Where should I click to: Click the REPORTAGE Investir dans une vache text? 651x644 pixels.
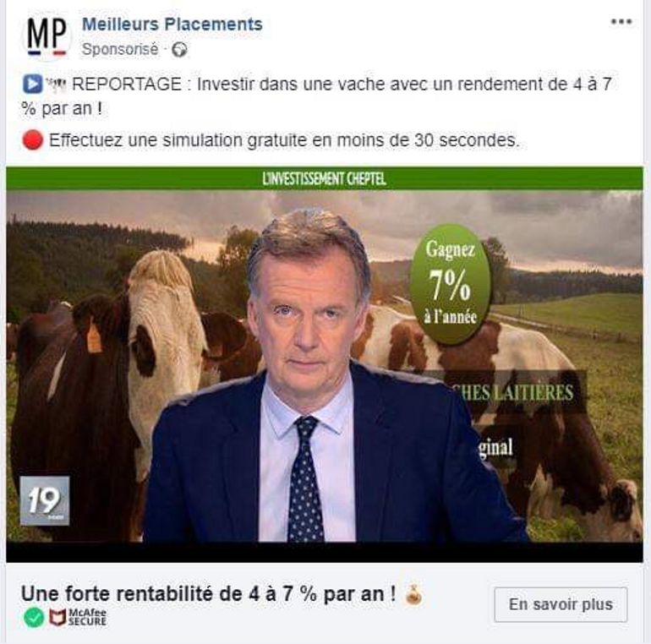coord(317,96)
